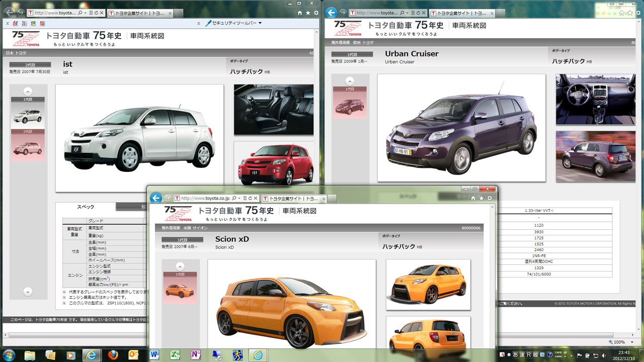Open orange Scion xD front-angle thumbnail
The image size is (644, 362).
[x=428, y=285]
